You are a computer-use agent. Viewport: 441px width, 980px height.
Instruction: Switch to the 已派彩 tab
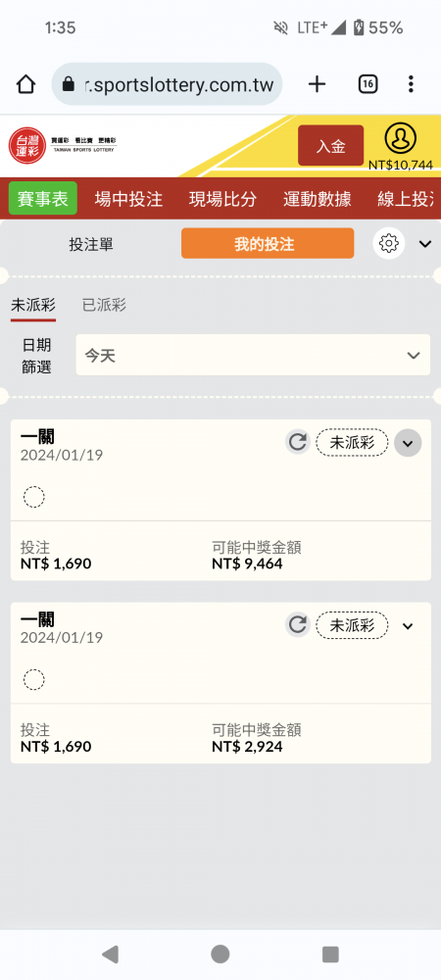(x=104, y=305)
